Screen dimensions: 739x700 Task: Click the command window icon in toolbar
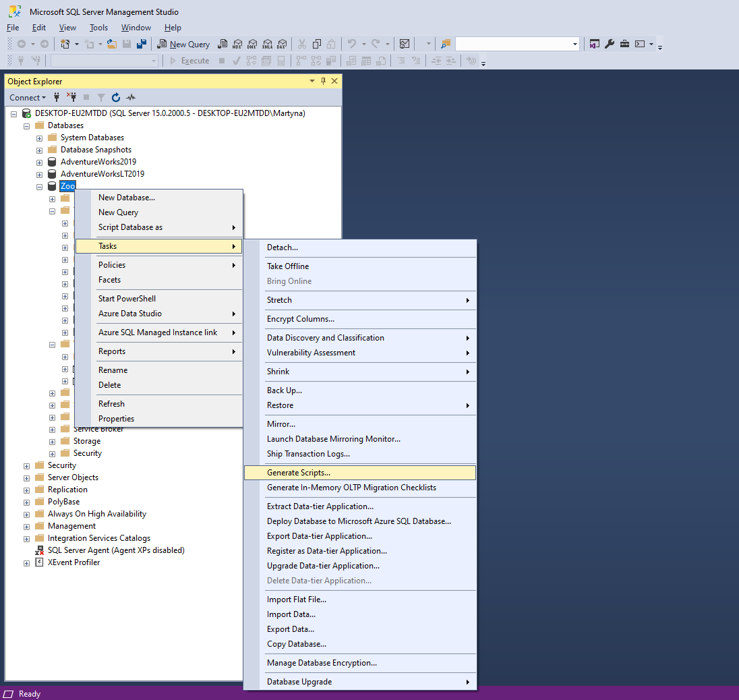point(640,44)
